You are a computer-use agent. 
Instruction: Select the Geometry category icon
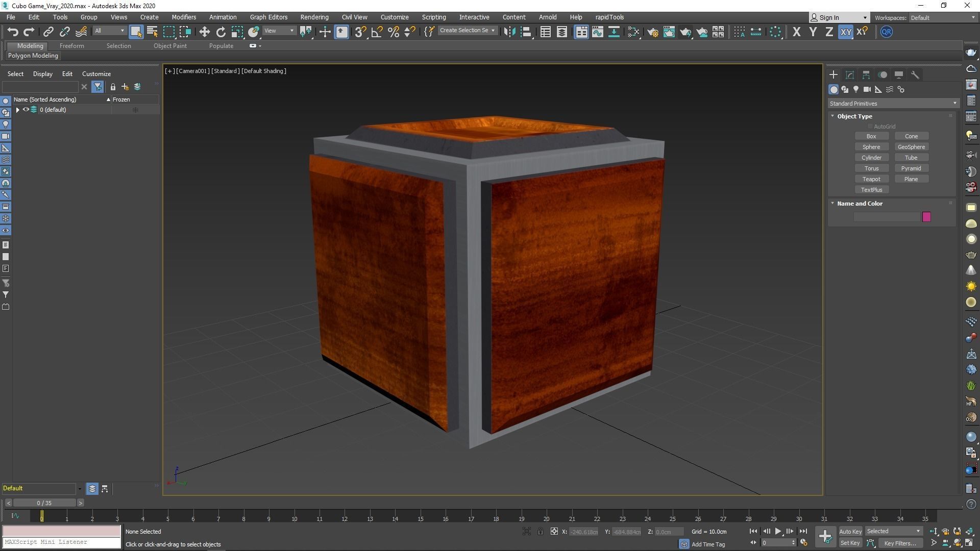point(834,89)
